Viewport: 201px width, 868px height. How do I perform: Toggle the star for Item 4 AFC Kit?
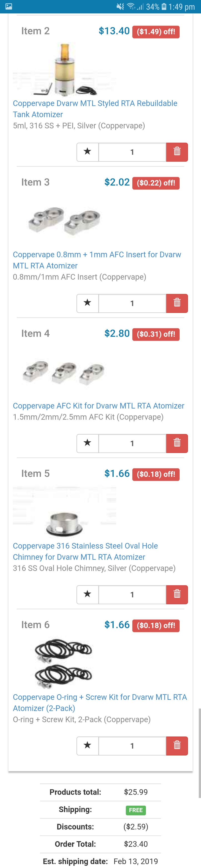(88, 443)
